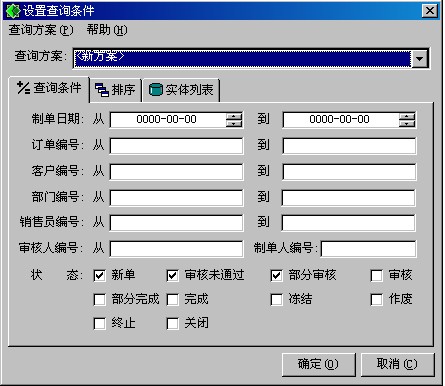Open the 查询方案 dropdown arrow
This screenshot has height=386, width=445.
[x=420, y=59]
